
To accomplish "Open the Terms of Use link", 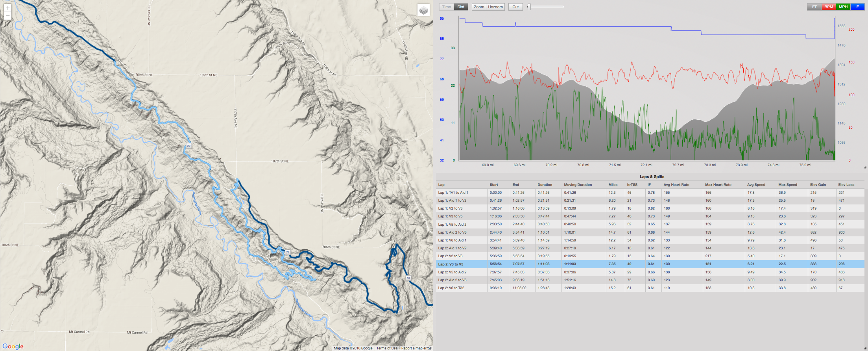I will [x=387, y=348].
